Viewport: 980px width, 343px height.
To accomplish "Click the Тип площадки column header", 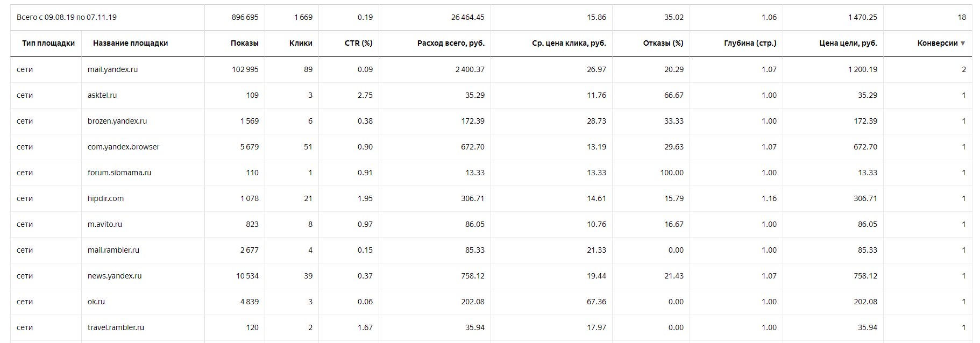I will click(48, 43).
